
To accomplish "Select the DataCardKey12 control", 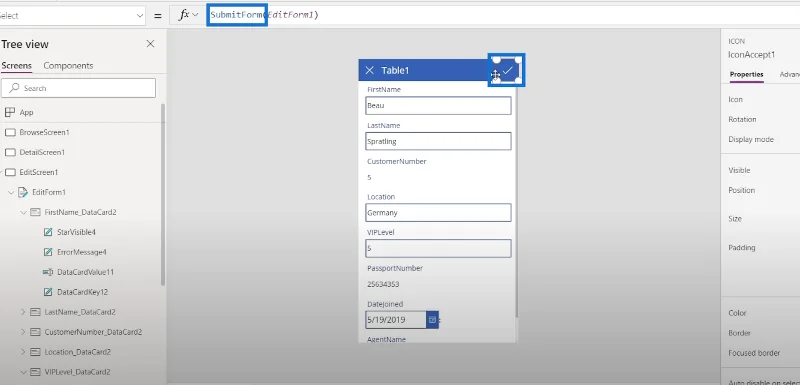I will pyautogui.click(x=82, y=292).
